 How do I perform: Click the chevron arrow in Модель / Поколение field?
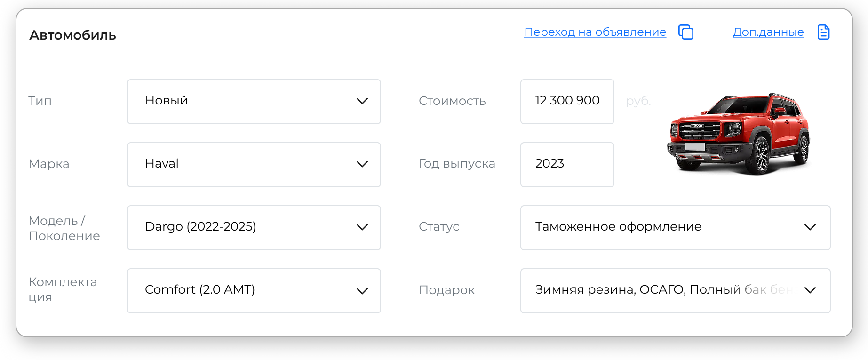tap(362, 227)
